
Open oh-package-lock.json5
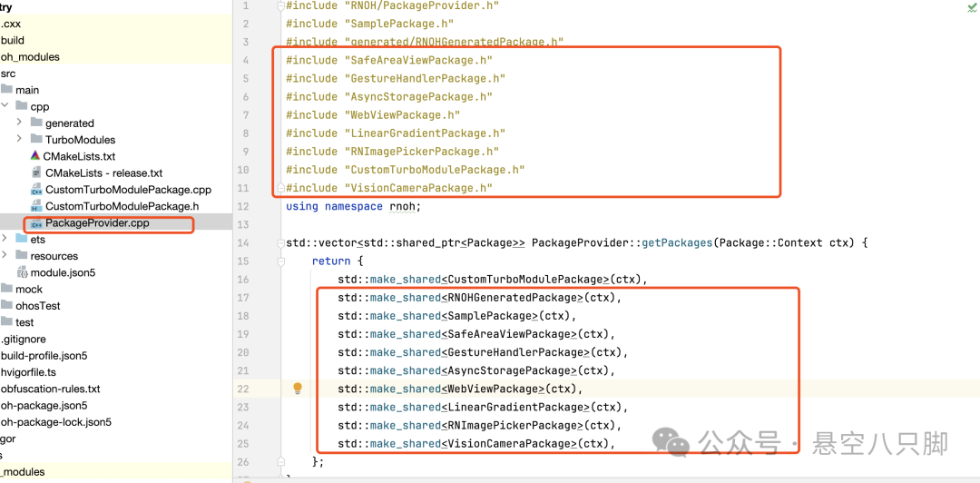[x=56, y=421]
